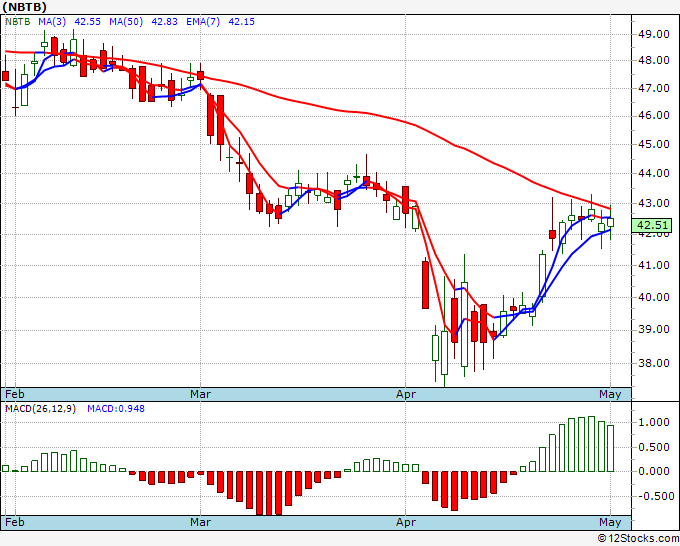Image resolution: width=680 pixels, height=546 pixels.
Task: Click the 43.00 price axis label
Action: (654, 203)
